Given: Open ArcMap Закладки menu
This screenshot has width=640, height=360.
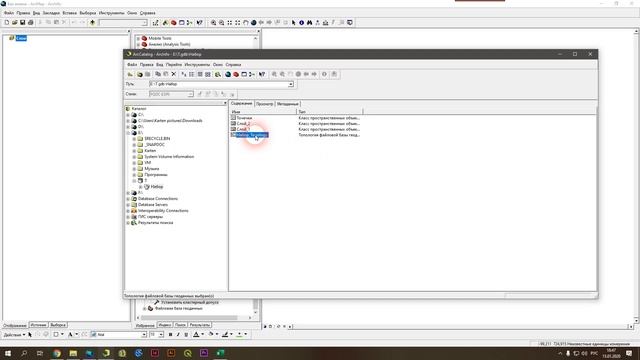Looking at the screenshot, I should [51, 13].
